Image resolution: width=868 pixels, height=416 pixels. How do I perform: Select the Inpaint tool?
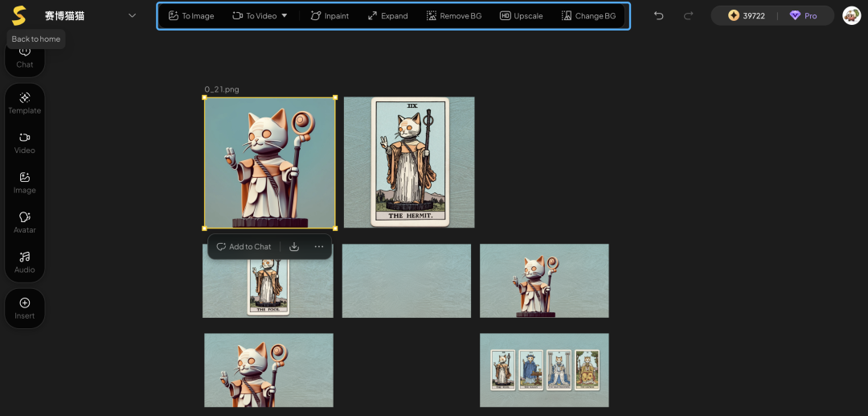point(330,16)
